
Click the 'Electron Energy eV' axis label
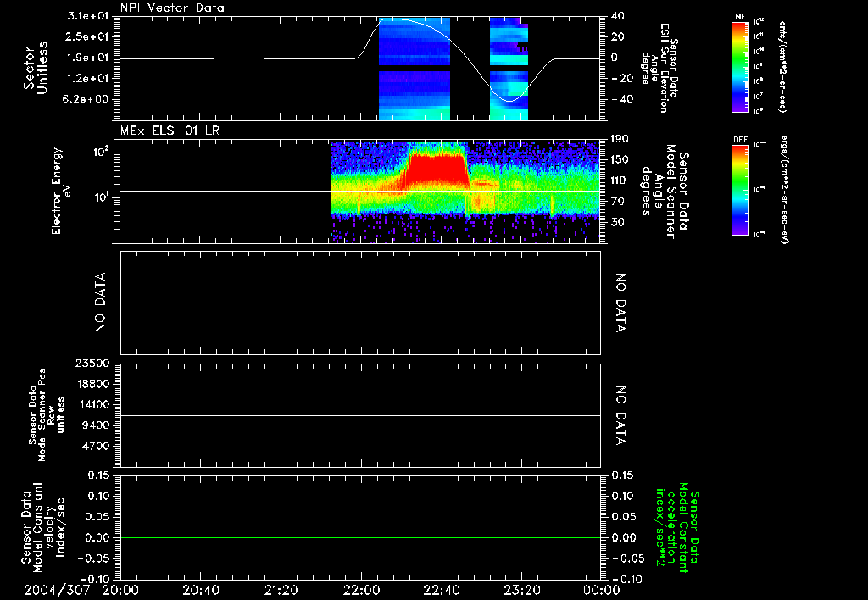pyautogui.click(x=60, y=191)
